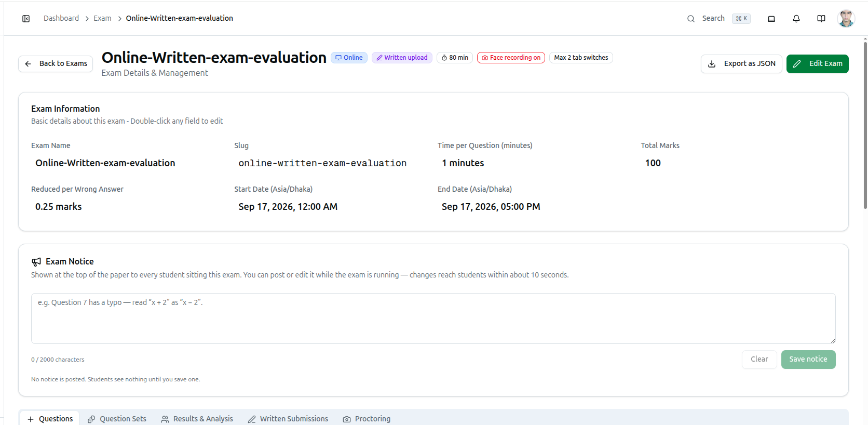Open the user avatar profile

pyautogui.click(x=846, y=19)
